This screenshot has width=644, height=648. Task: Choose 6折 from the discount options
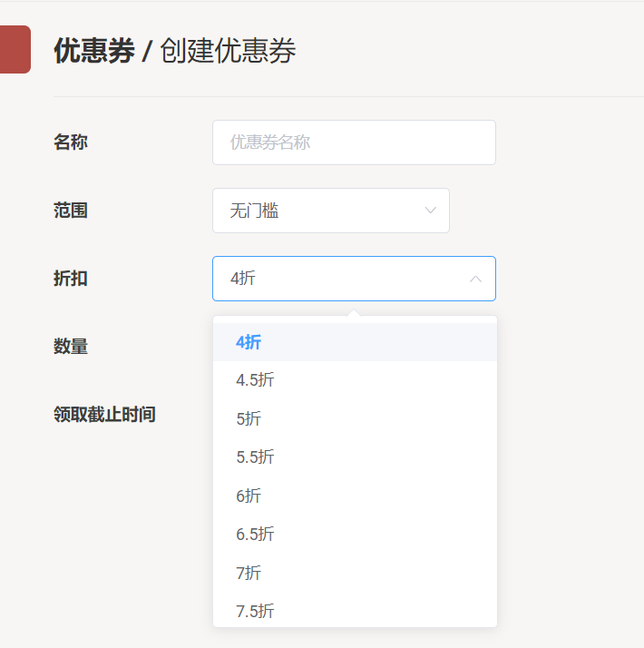(249, 496)
